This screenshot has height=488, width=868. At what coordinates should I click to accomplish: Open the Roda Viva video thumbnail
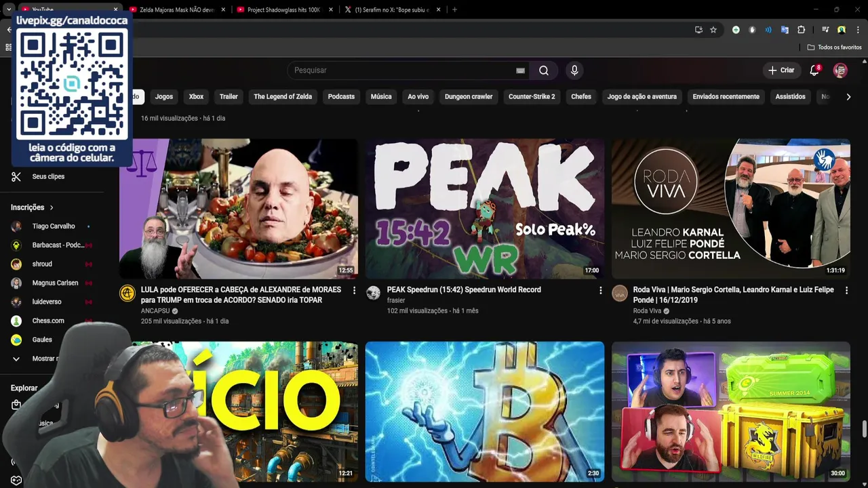coord(731,209)
